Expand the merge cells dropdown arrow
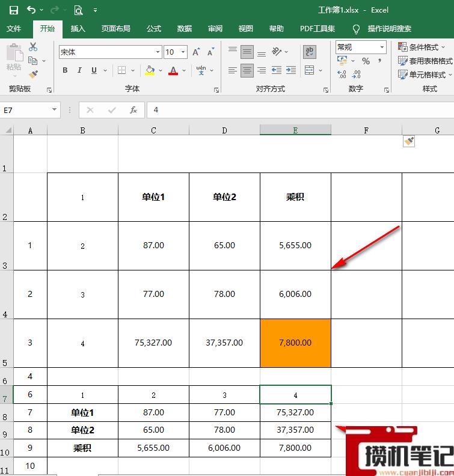The width and height of the screenshot is (454, 476). pos(321,70)
